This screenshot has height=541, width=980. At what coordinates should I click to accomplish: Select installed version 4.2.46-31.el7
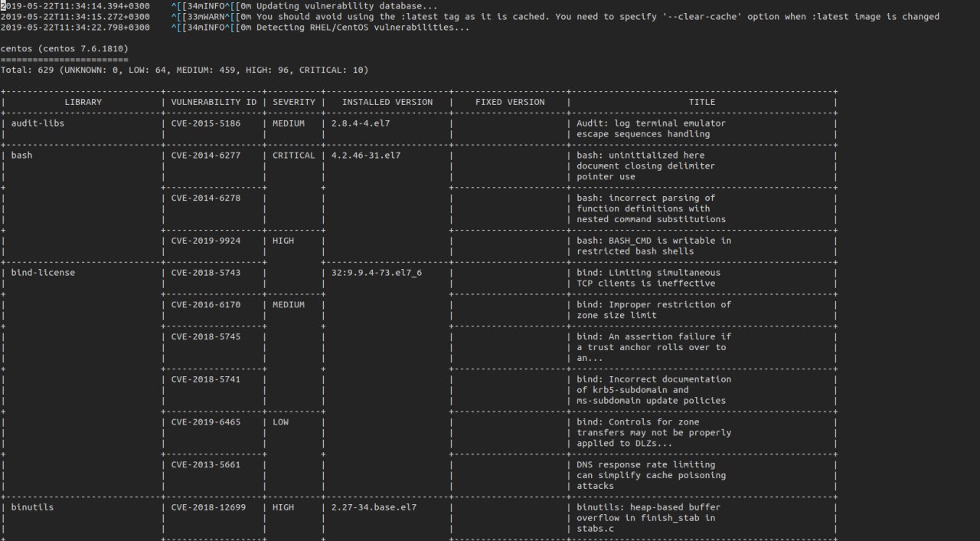click(366, 156)
